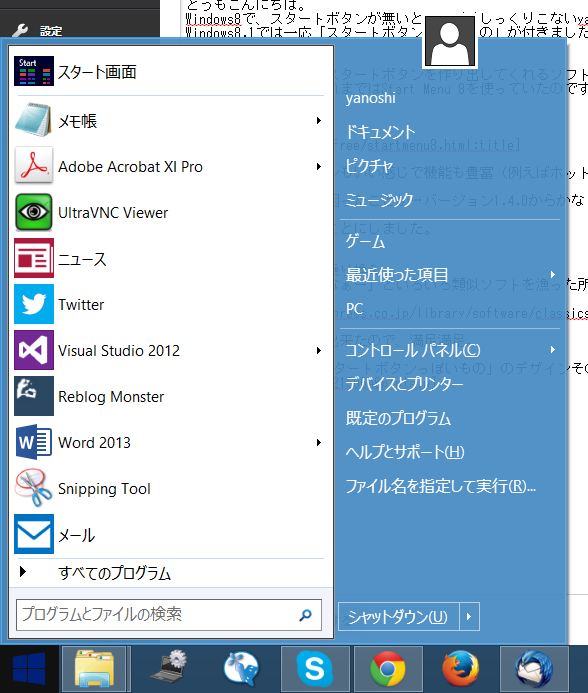Click the UltraVNC Viewer label text
This screenshot has width=588, height=693.
click(113, 213)
